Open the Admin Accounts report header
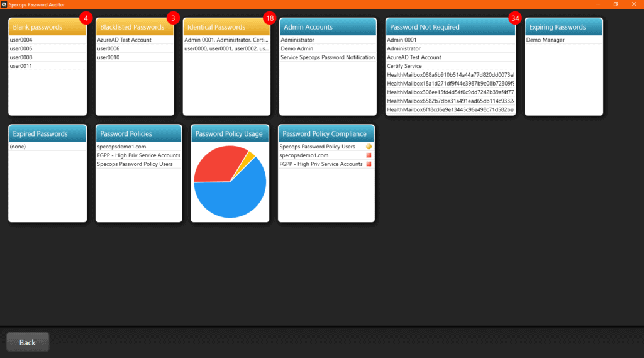 pos(328,27)
